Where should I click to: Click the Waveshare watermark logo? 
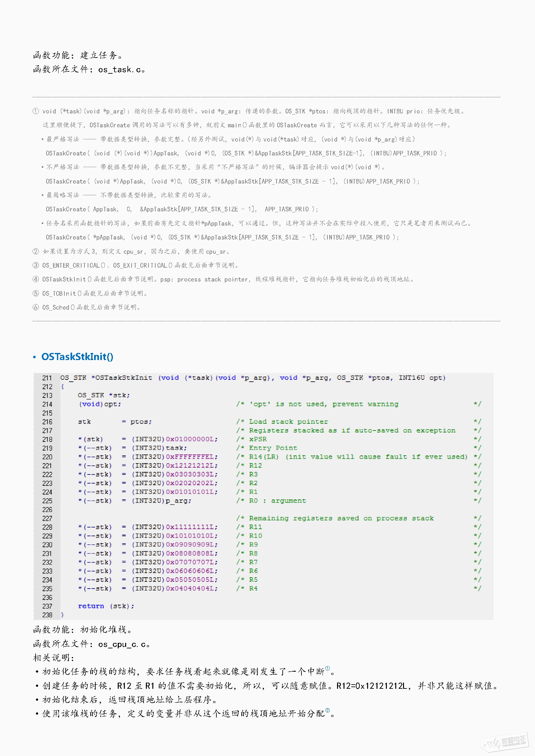(x=506, y=742)
